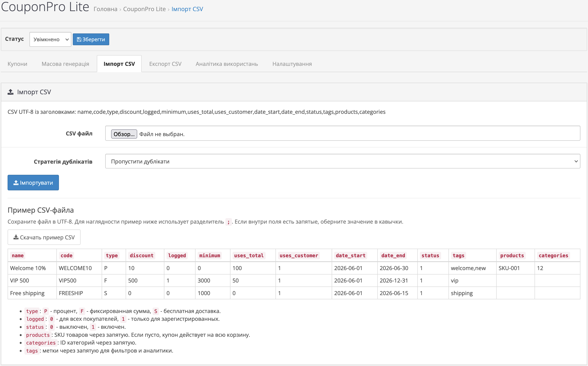Click the CSV файл input field
The image size is (588, 366).
coord(343,133)
